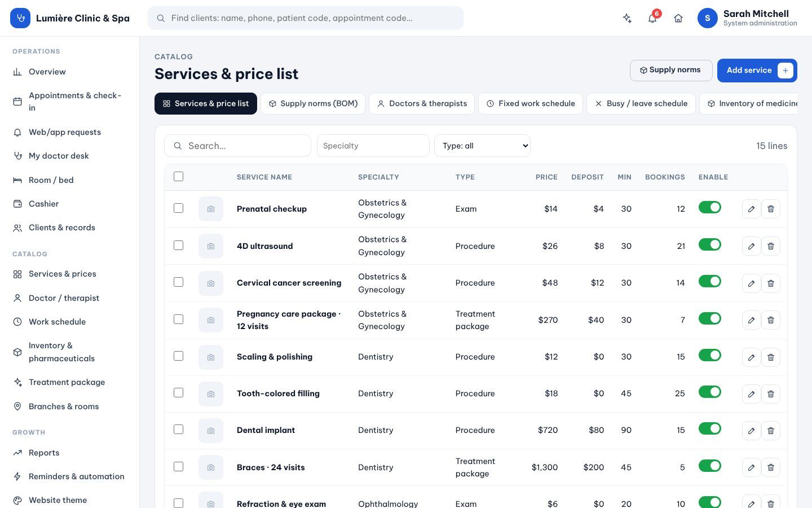Screen dimensions: 812x508
Task: Edit the 4D ultrasound service
Action: (751, 246)
